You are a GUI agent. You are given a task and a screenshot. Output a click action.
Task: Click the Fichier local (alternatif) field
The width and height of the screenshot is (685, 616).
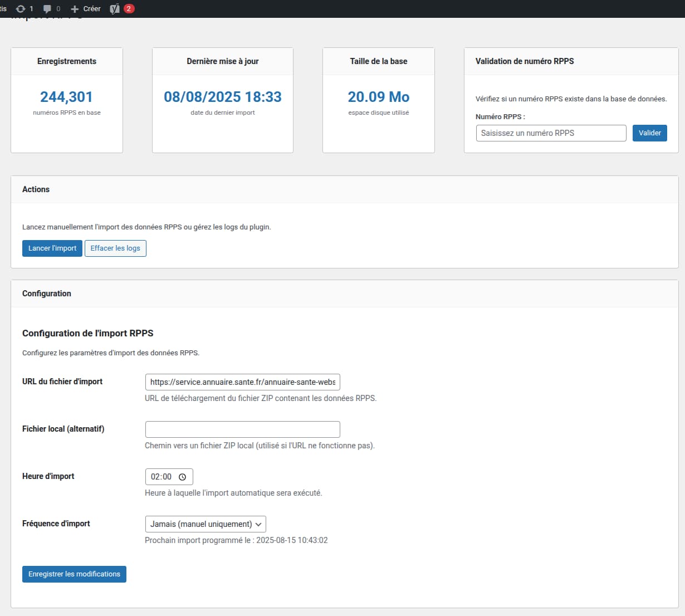click(x=242, y=429)
